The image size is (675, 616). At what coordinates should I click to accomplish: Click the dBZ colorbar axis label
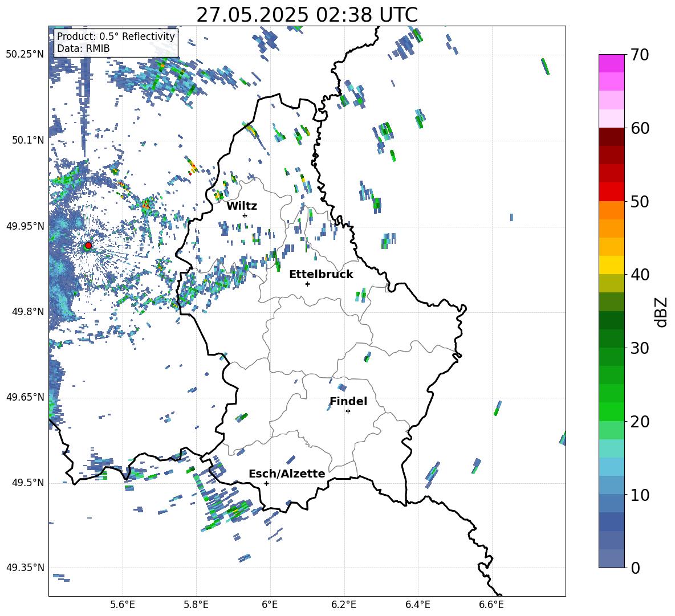(661, 312)
